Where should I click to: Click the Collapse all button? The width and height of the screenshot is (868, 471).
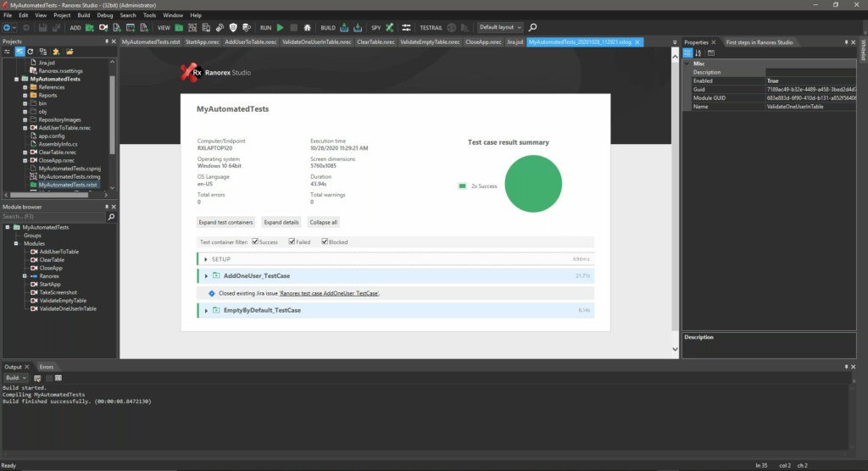[323, 223]
